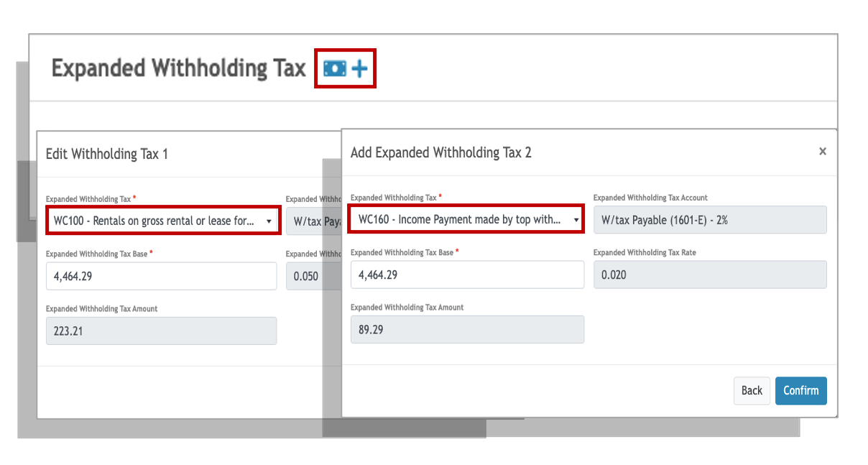
Task: Go back with the Back button
Action: pos(752,390)
